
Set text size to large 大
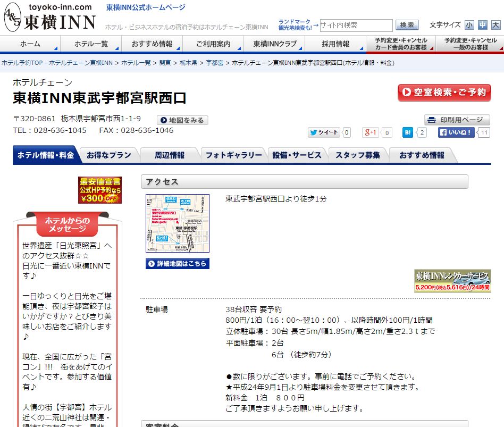click(495, 25)
